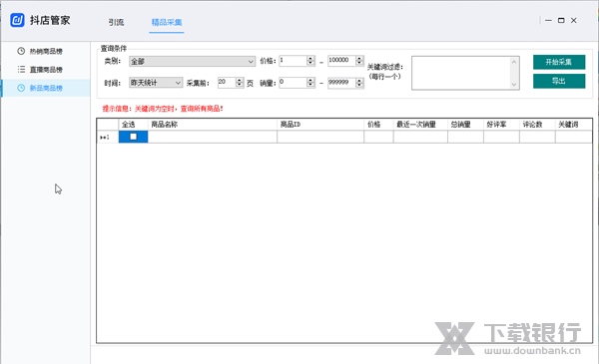
Task: Click the first row selector marker in the table
Action: pyautogui.click(x=108, y=137)
